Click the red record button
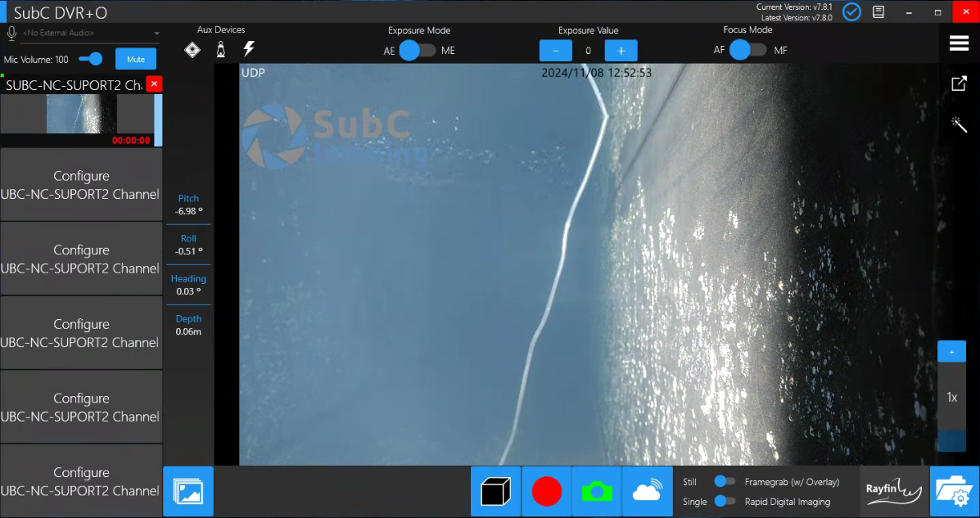980x518 pixels. point(546,491)
